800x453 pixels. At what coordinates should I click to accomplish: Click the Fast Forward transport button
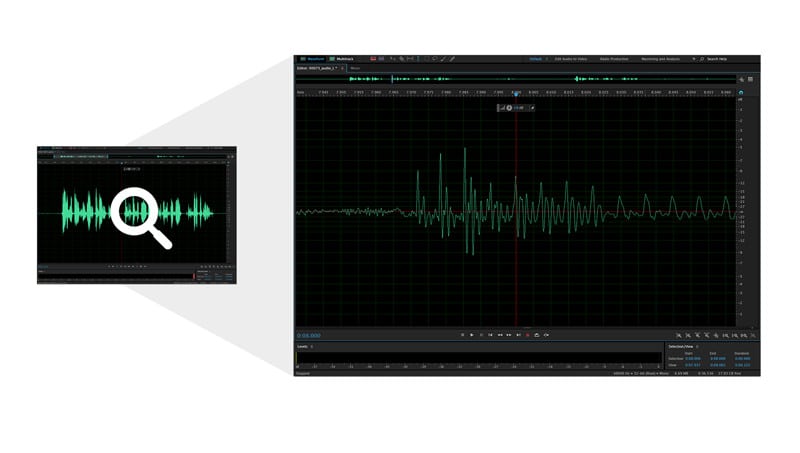tap(509, 335)
